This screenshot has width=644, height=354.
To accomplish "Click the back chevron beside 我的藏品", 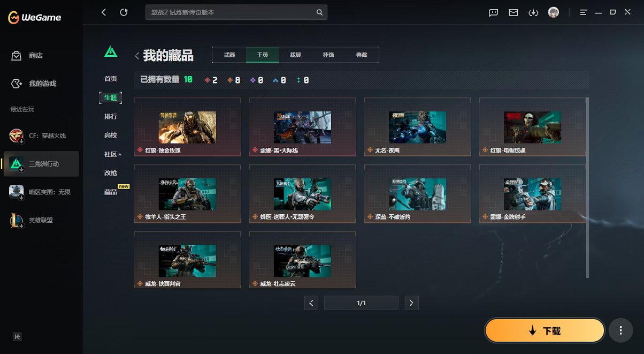I will 137,55.
